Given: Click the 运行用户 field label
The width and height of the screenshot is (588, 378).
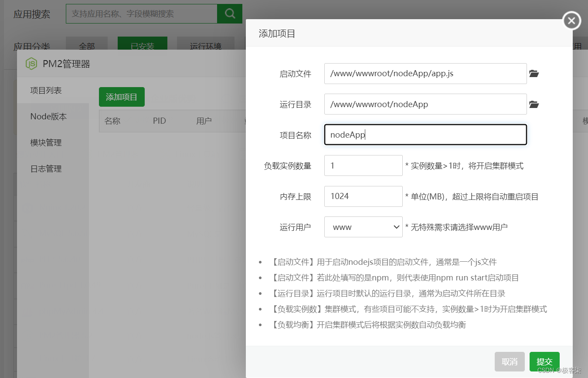Looking at the screenshot, I should click(296, 227).
